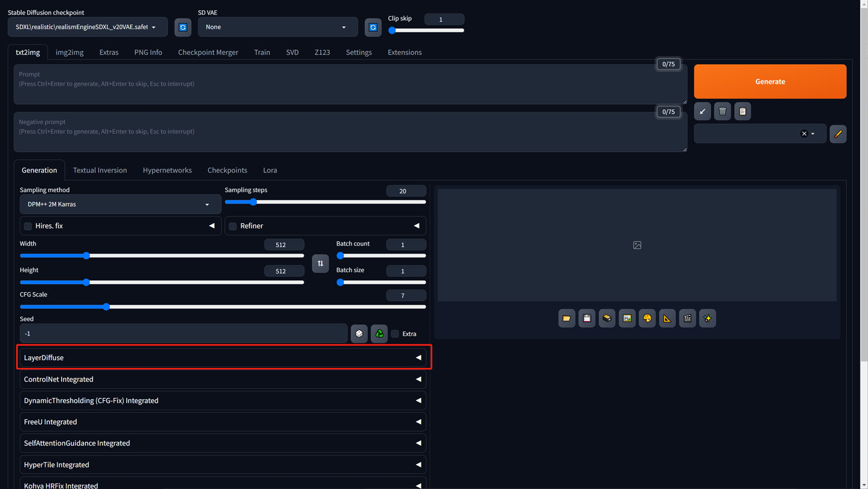Enable the Refiner checkbox
868x489 pixels.
click(233, 226)
